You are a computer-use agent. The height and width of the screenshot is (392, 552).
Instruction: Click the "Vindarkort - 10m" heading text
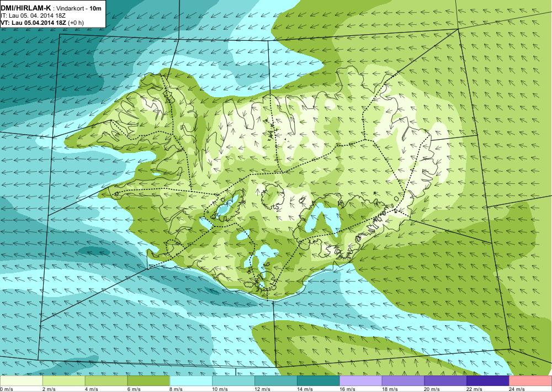[x=79, y=8]
